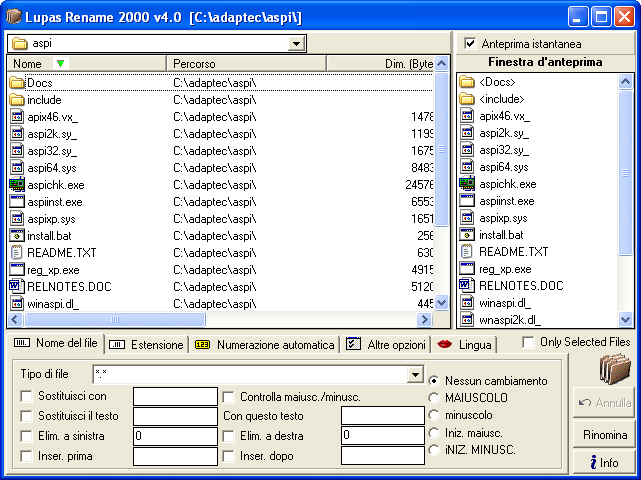641x480 pixels.
Task: Enable the Only Selected Files checkbox
Action: (x=528, y=342)
